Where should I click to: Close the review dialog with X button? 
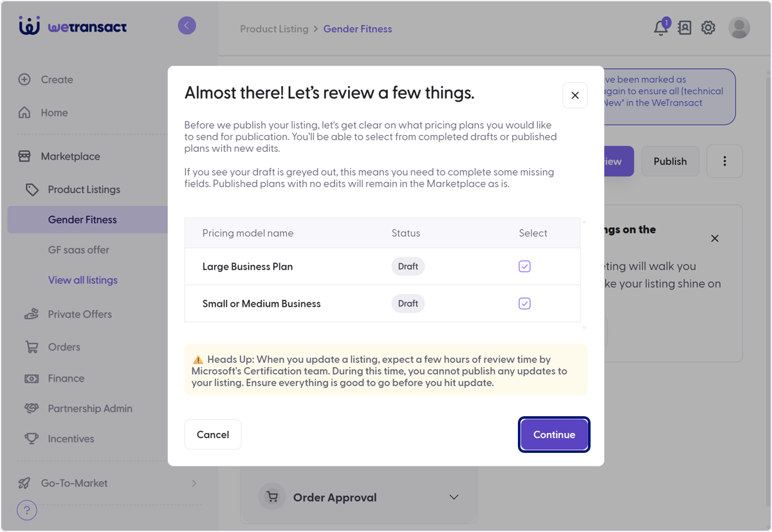(x=575, y=95)
